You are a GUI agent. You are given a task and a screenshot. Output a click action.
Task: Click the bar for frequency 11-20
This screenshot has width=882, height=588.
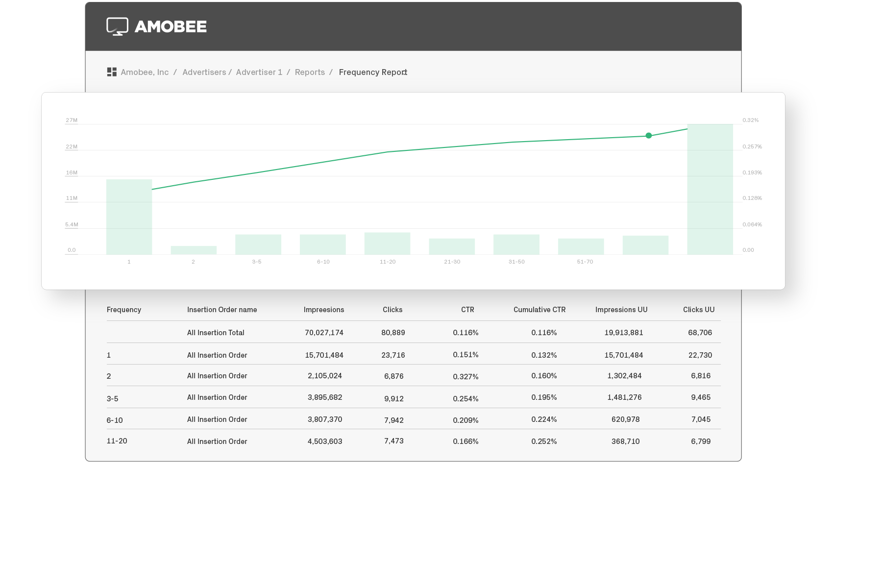(387, 244)
